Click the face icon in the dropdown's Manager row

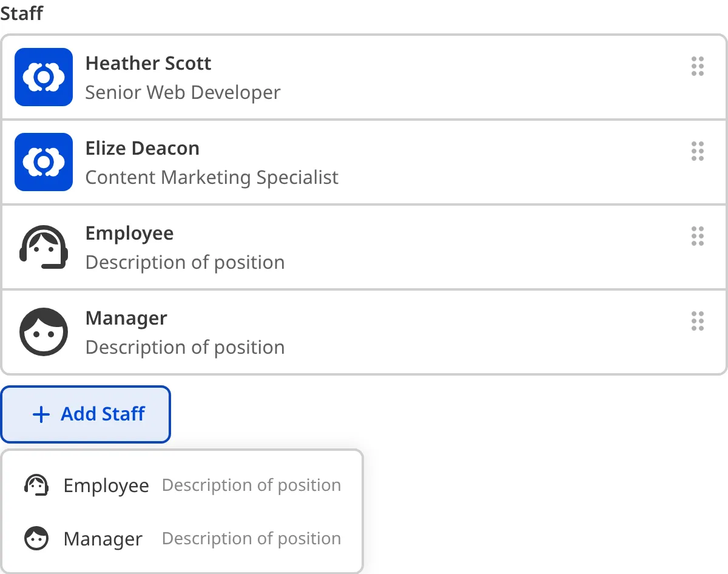click(36, 538)
